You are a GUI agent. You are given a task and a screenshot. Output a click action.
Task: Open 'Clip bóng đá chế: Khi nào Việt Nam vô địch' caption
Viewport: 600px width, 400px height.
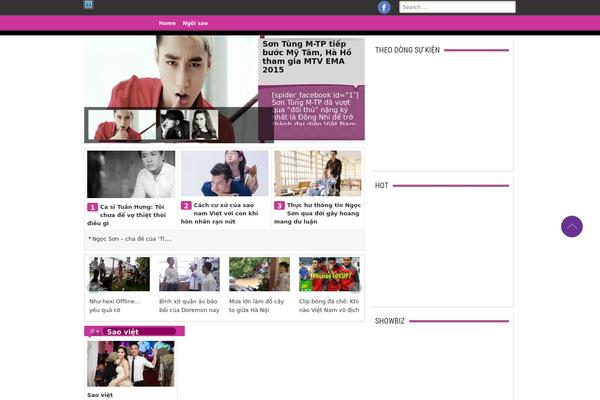coord(329,305)
